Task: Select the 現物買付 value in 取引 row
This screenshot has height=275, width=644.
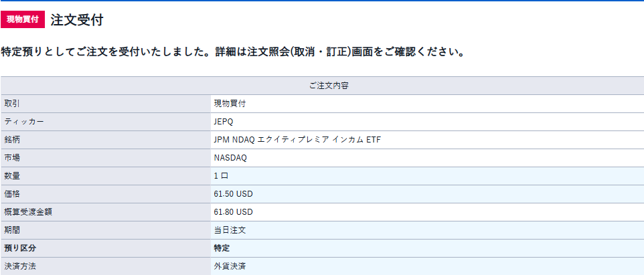Action: point(230,104)
